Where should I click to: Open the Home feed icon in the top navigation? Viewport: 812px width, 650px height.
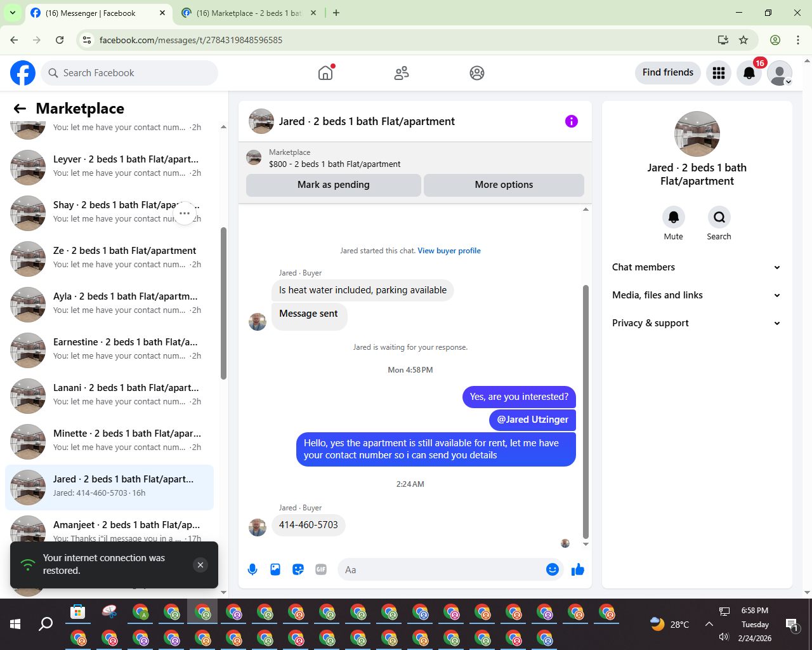(x=325, y=73)
